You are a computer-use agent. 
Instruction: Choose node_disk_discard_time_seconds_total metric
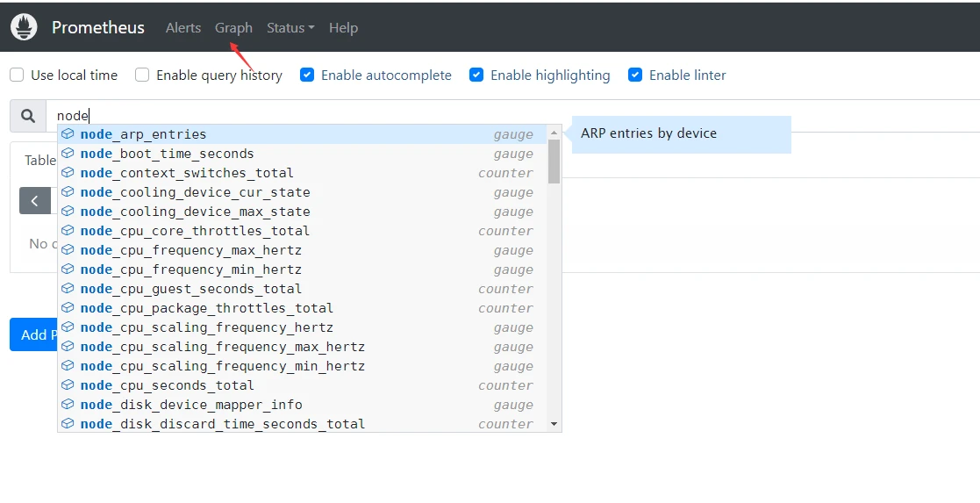click(x=303, y=423)
